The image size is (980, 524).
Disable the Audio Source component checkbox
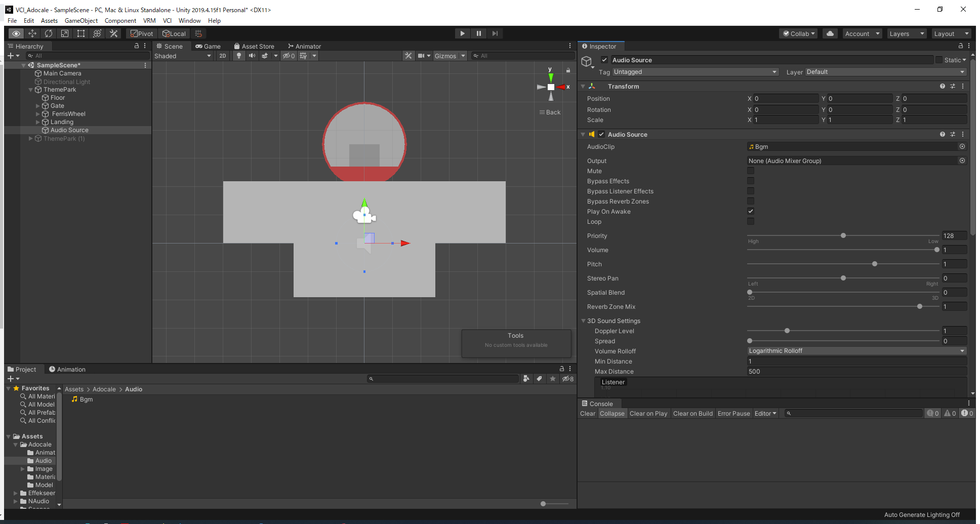[601, 135]
